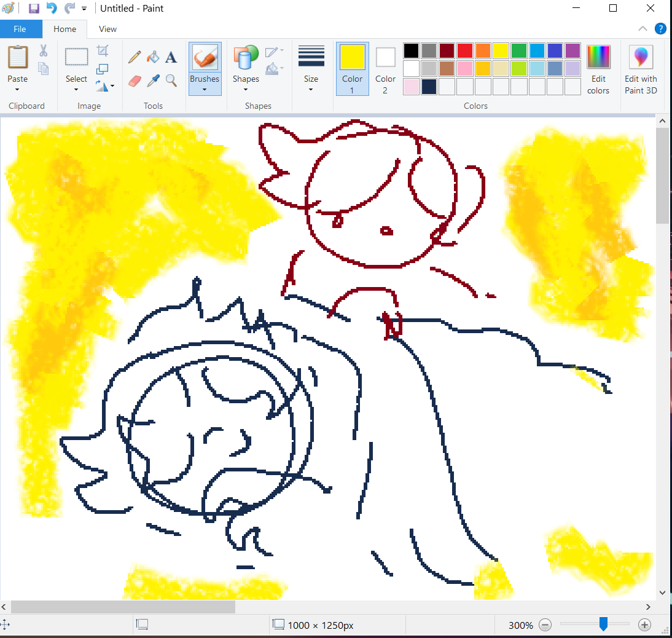Select the Pencil tool
Image resolution: width=672 pixels, height=638 pixels.
point(135,57)
